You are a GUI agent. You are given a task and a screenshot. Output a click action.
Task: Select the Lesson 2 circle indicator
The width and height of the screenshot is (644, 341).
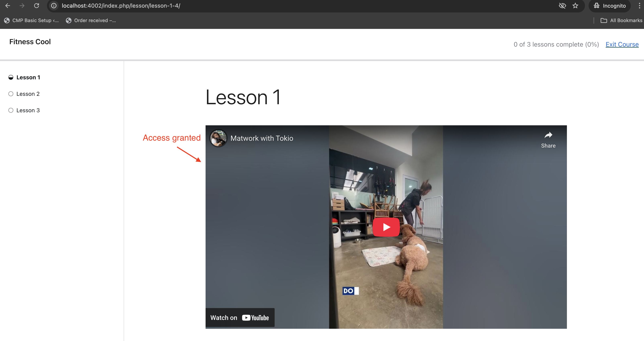(11, 94)
